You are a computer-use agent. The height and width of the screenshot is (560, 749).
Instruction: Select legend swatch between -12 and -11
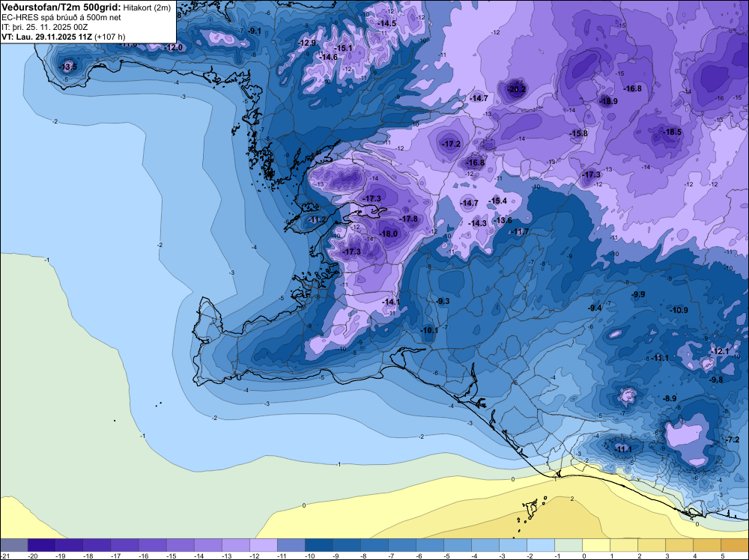pyautogui.click(x=264, y=545)
